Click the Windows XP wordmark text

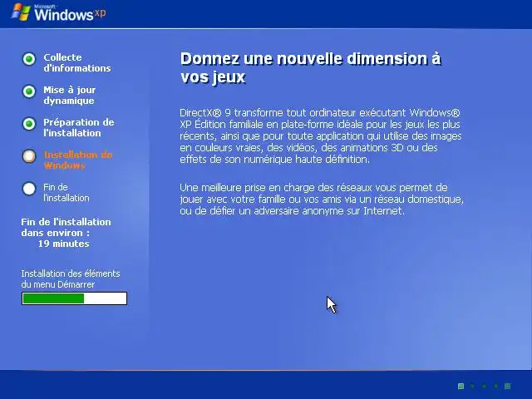70,13
